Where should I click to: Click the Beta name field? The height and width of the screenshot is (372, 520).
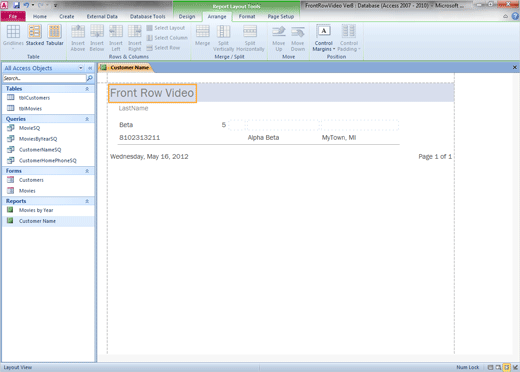coord(126,125)
